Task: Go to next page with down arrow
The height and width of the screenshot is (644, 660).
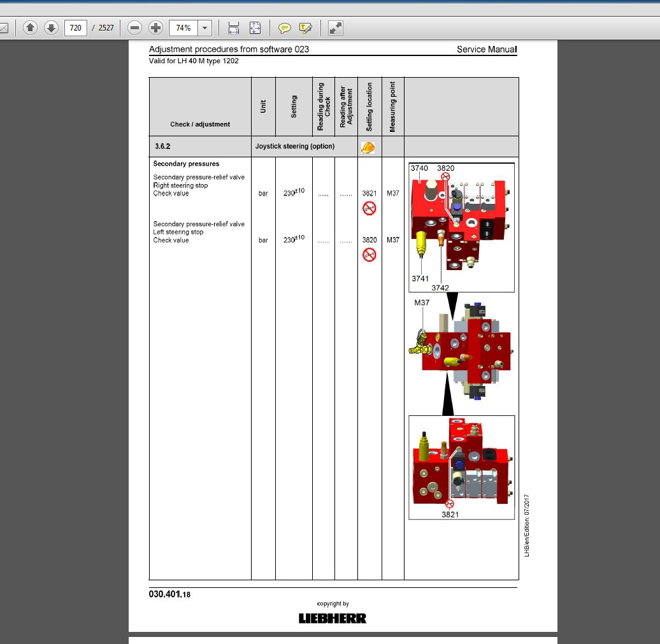Action: (51, 28)
